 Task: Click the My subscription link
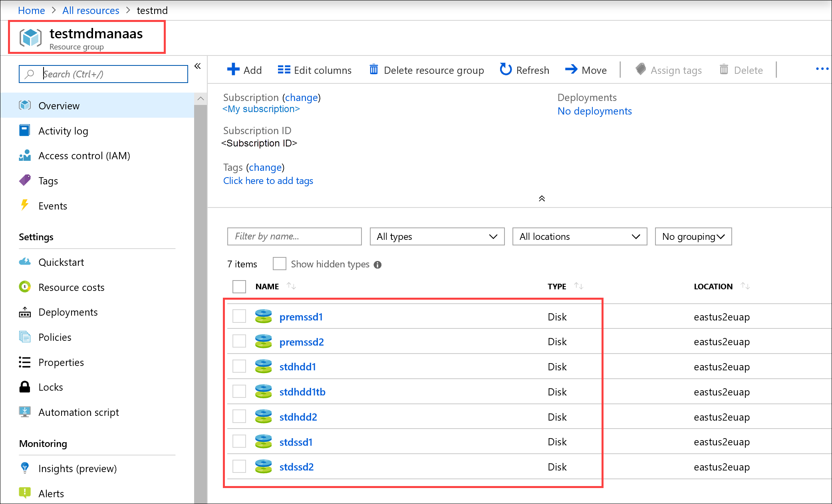click(x=261, y=109)
